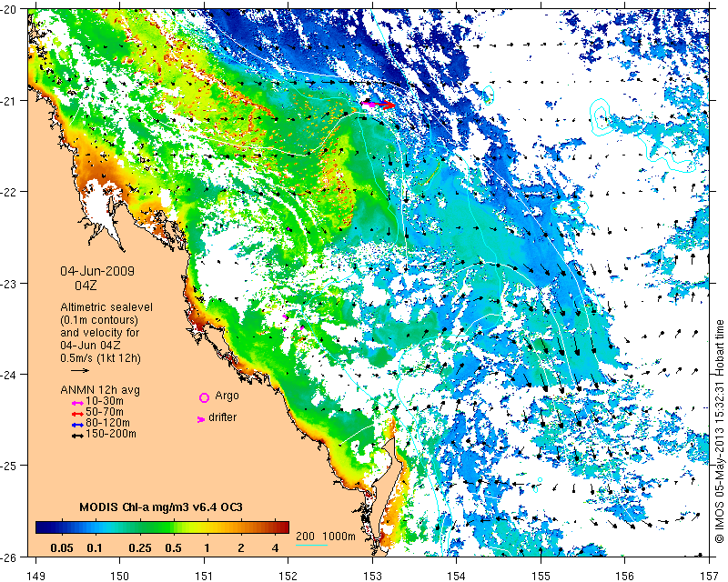Click the '2' colorbar tick label

241,548
